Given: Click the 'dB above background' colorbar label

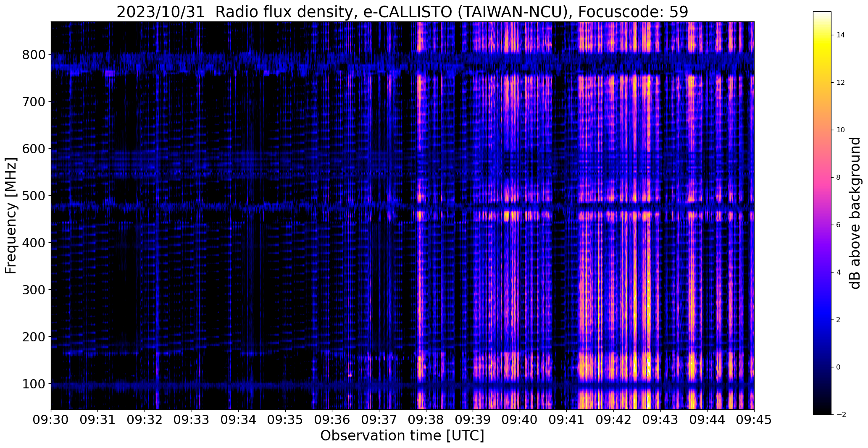Looking at the screenshot, I should click(855, 213).
